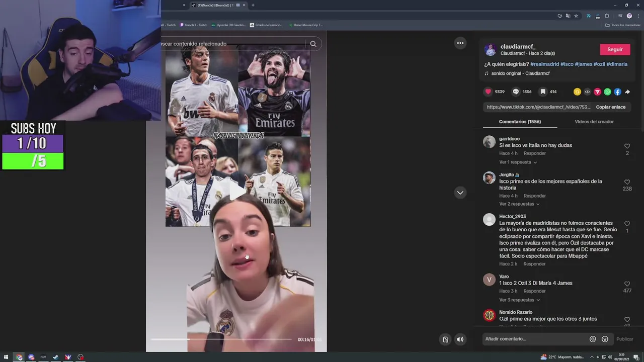Seek using the video progress bar
The height and width of the screenshot is (362, 644).
(221, 339)
